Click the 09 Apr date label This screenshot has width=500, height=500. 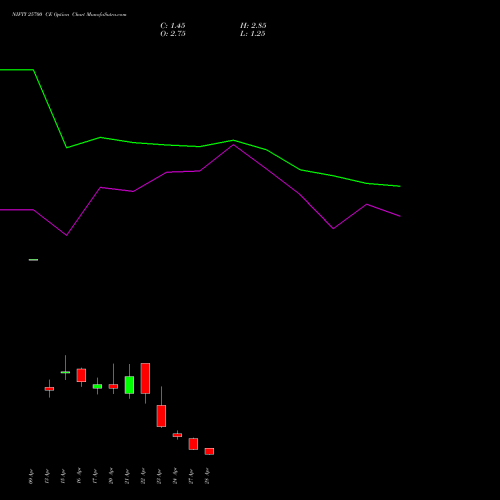pyautogui.click(x=31, y=477)
